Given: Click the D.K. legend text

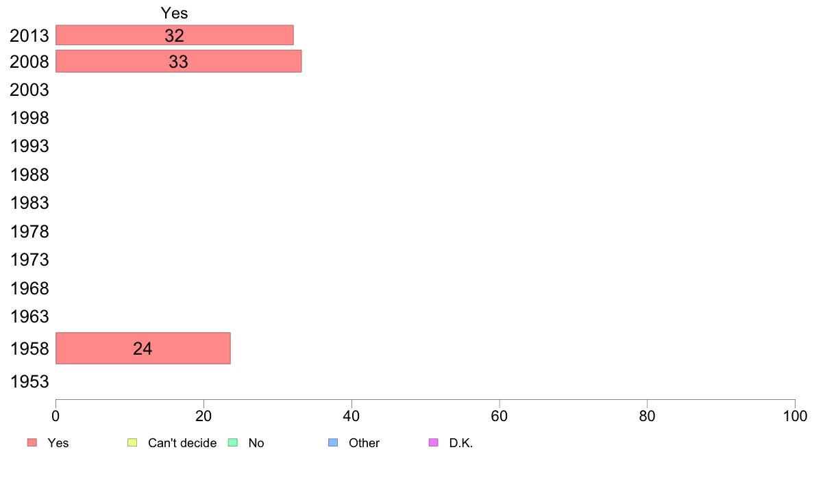Looking at the screenshot, I should click(461, 443).
